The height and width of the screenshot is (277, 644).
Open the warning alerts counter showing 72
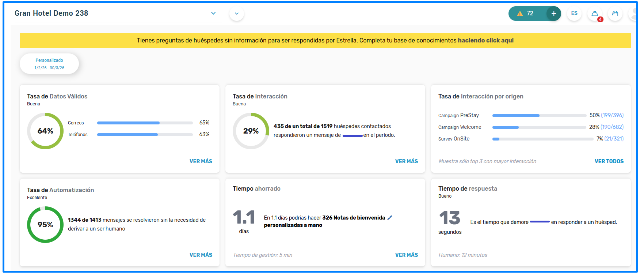coord(526,14)
